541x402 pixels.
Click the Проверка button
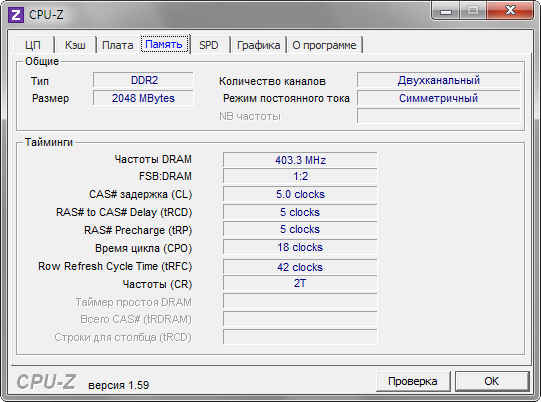click(413, 381)
